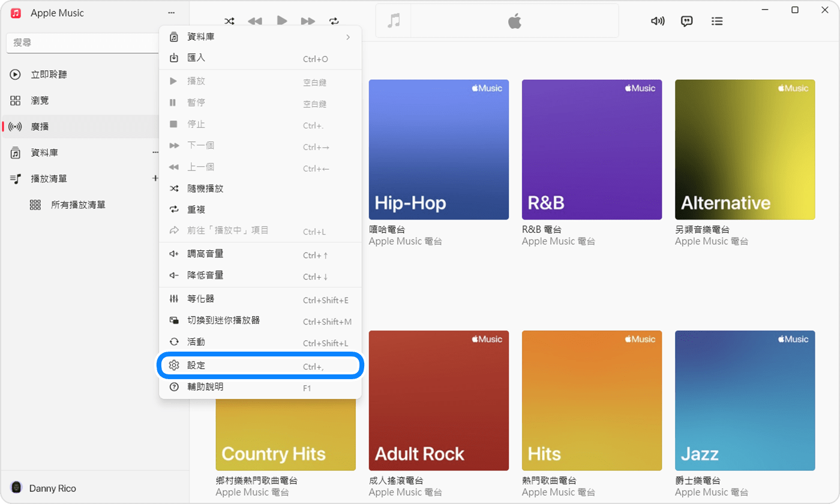Click the Apple logo in now playing area

[515, 22]
